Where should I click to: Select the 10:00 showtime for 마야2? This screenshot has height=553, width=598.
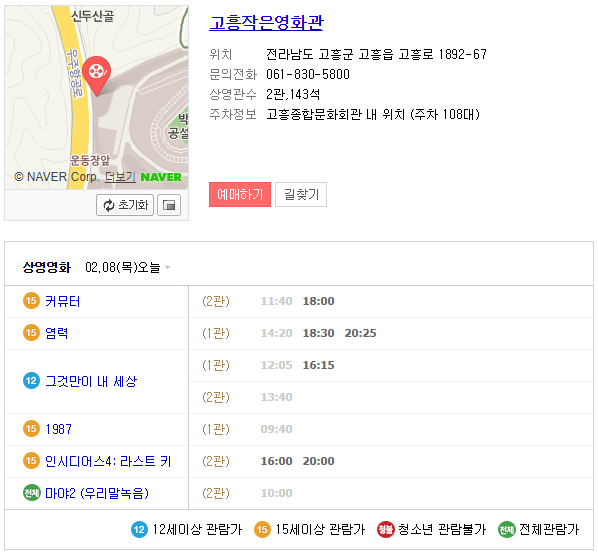click(276, 494)
